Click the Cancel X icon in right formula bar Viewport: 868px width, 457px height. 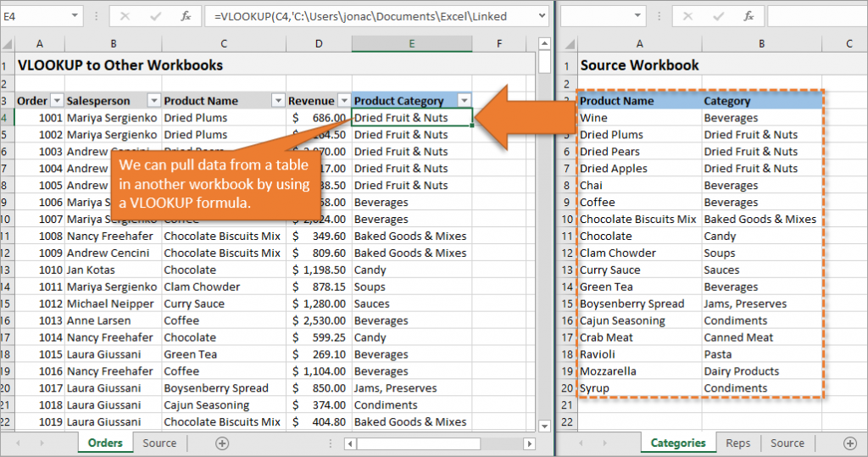click(x=687, y=16)
